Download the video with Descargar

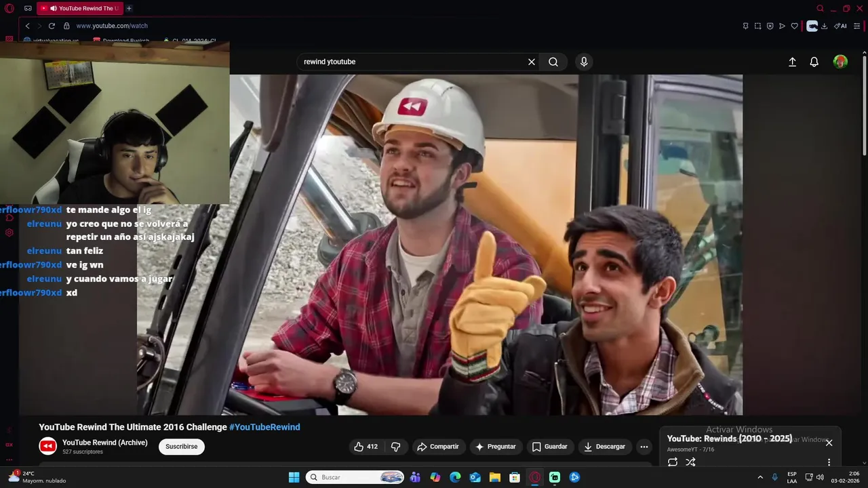tap(605, 447)
